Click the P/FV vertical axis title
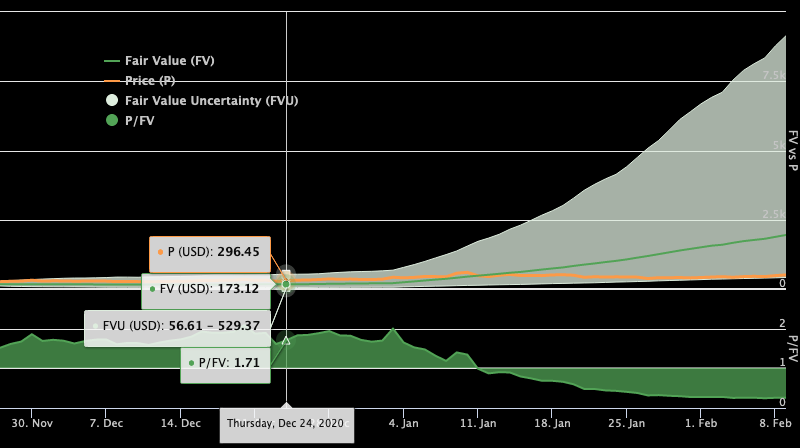Viewport: 800px width, 448px height. (792, 349)
